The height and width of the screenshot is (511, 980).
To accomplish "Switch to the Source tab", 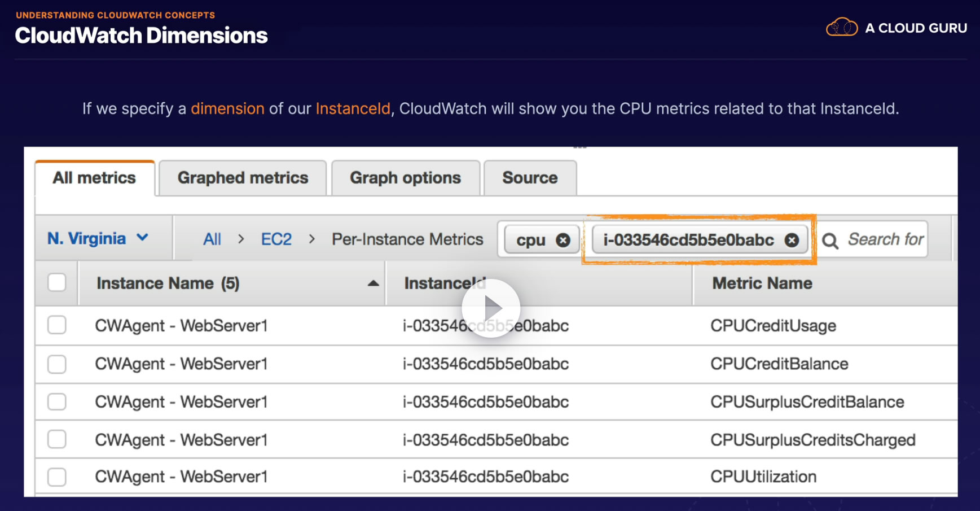I will [530, 178].
